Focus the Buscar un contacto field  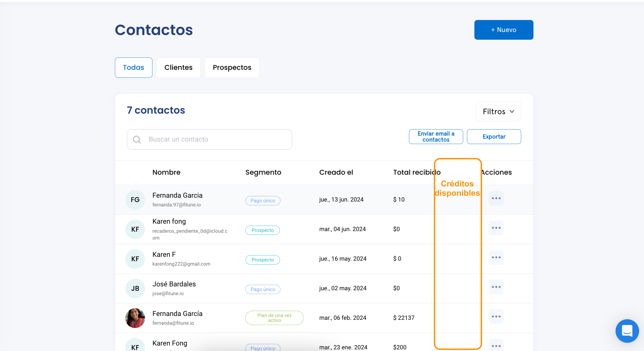point(210,139)
